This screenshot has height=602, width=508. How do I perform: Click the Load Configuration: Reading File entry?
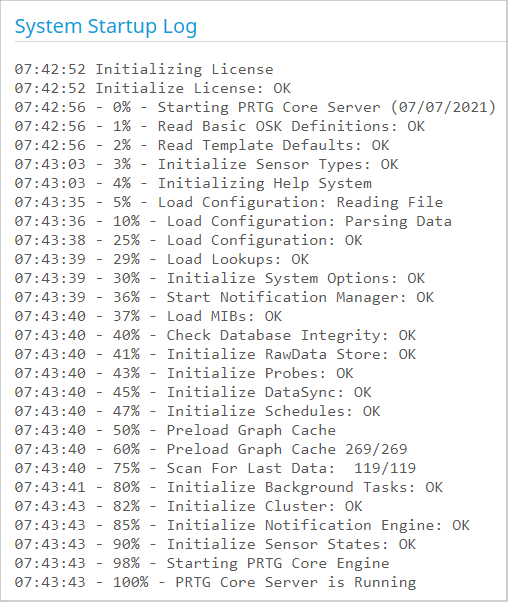(x=229, y=202)
